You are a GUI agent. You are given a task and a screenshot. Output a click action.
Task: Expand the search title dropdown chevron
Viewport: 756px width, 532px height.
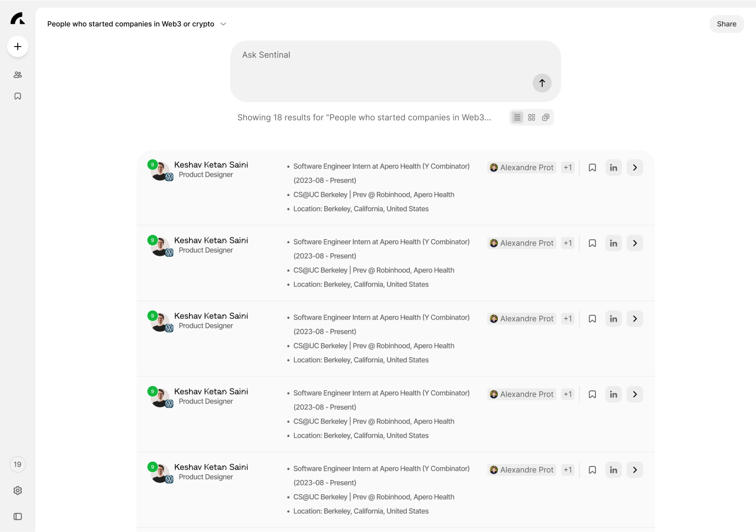[x=223, y=24]
